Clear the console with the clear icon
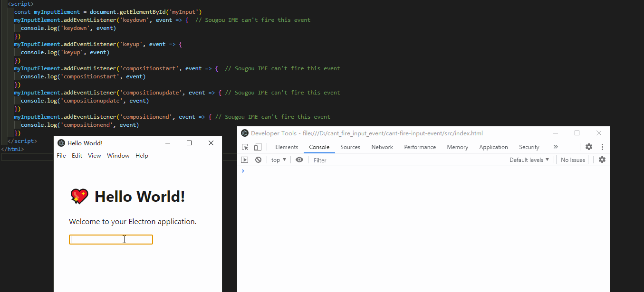 tap(258, 160)
